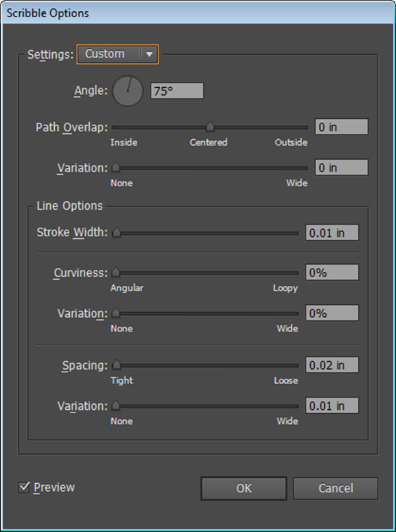Toggle the Preview checkbox
The height and width of the screenshot is (532, 396).
coord(25,487)
